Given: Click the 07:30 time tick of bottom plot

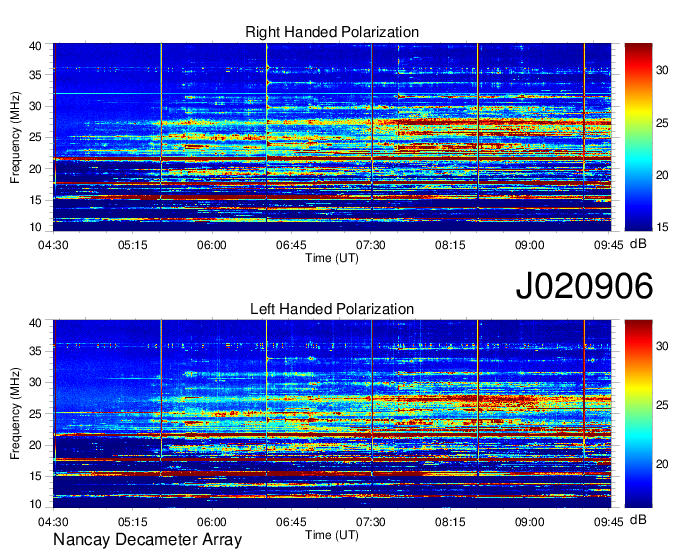Looking at the screenshot, I should (x=370, y=522).
